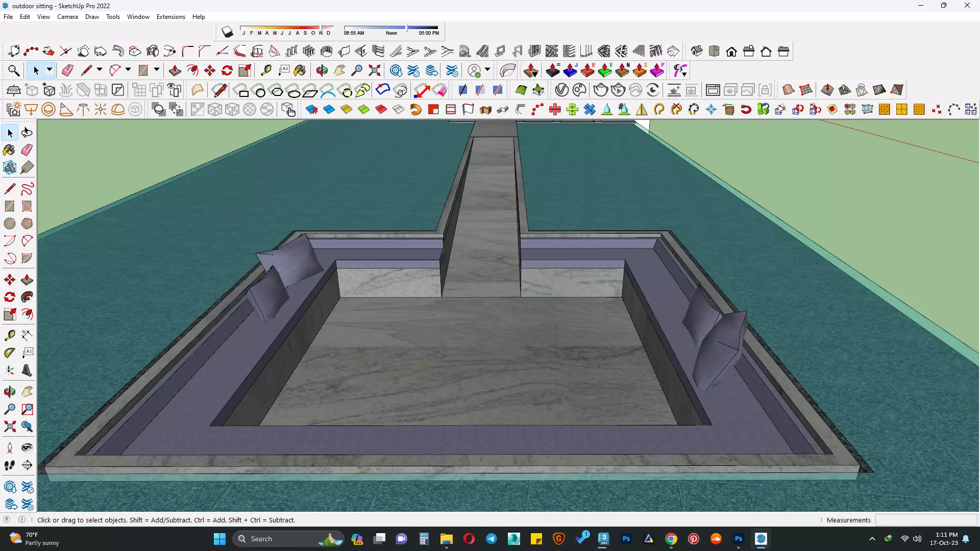980x551 pixels.
Task: Select the Freehand drawing tool
Action: (x=27, y=189)
